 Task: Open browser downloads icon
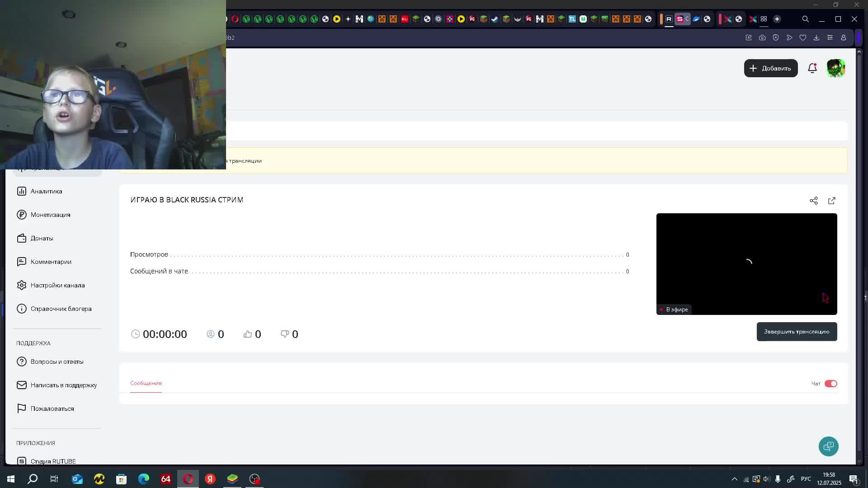816,38
